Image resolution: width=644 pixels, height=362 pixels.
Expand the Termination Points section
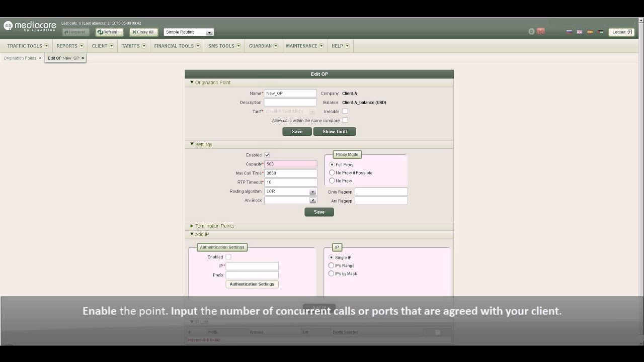[319, 226]
